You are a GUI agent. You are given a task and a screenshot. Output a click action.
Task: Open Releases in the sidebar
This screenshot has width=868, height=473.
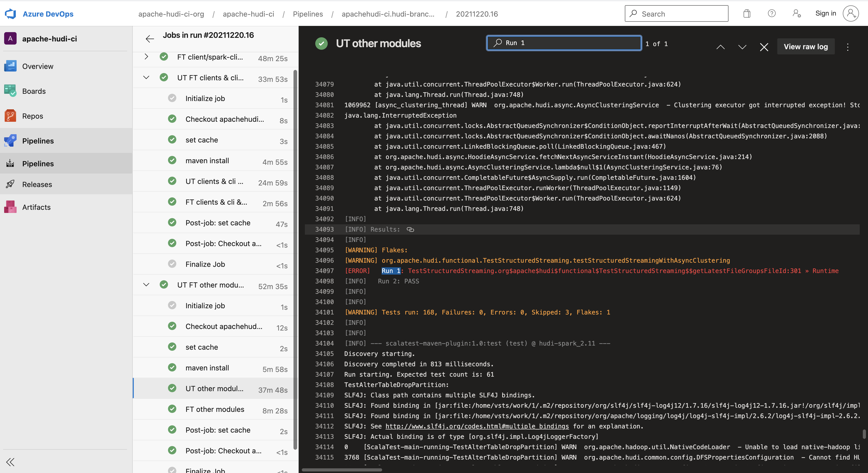tap(37, 184)
